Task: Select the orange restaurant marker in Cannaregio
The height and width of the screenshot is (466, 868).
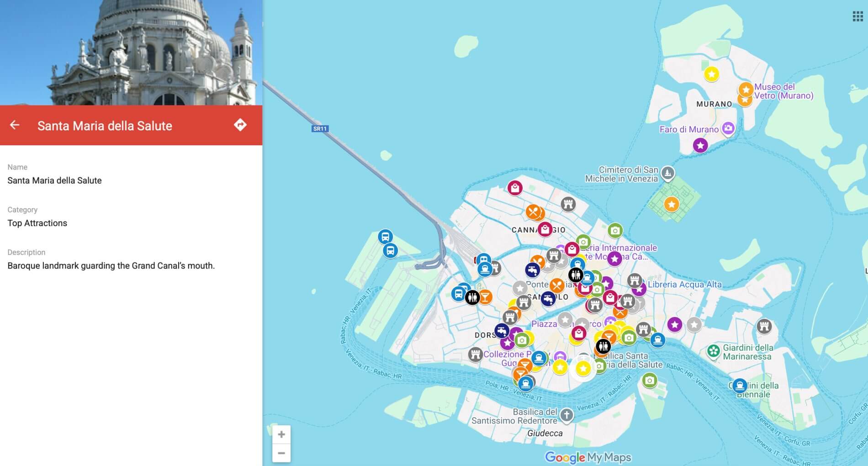Action: coord(534,212)
